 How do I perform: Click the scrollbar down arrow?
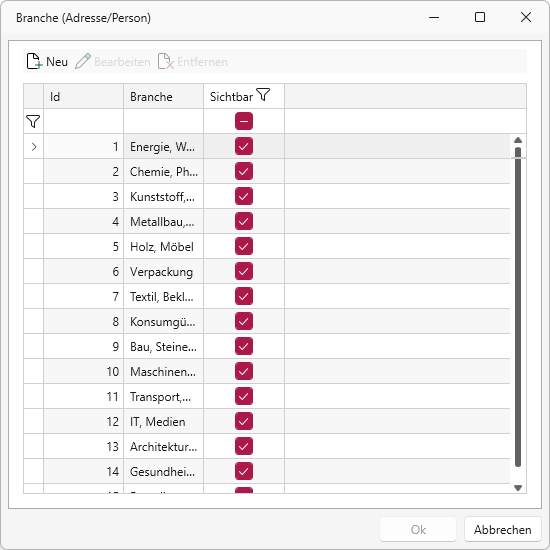[518, 488]
